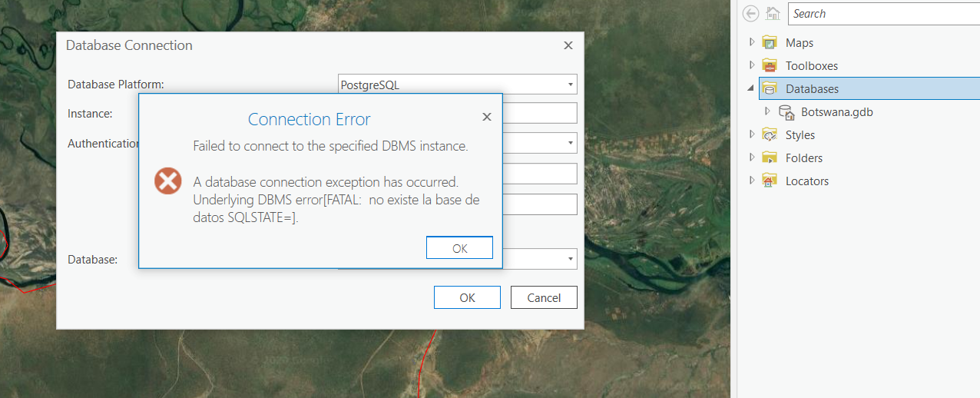Viewport: 980px width, 398px height.
Task: Click the Maps folder icon in Catalog
Action: (770, 43)
